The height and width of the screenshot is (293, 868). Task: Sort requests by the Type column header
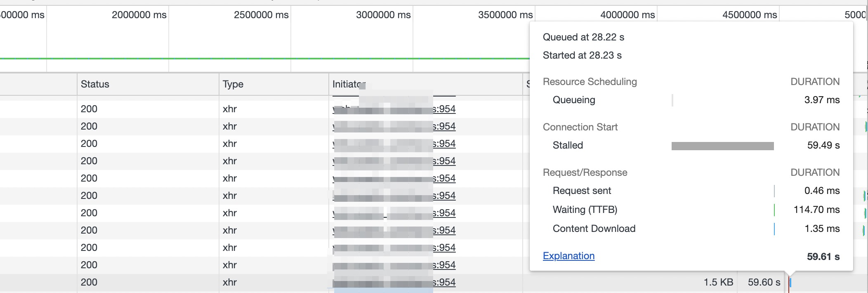tap(233, 84)
